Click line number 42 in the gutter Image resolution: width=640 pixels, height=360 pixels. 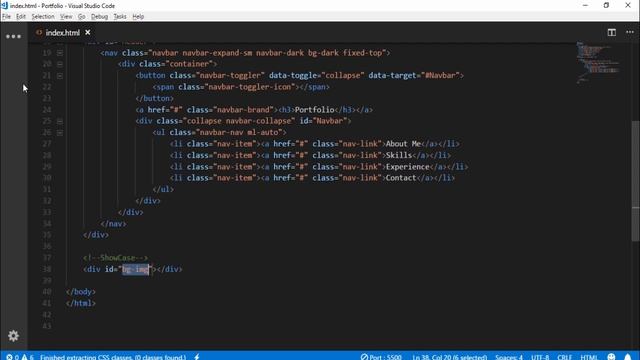(47, 315)
